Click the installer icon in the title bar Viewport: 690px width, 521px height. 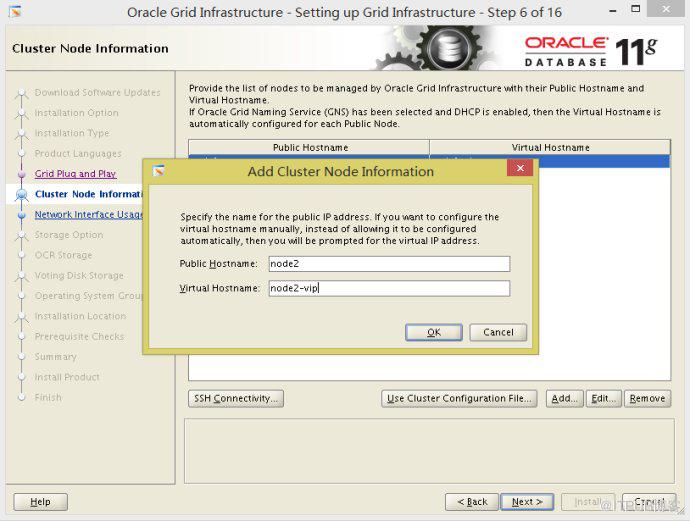[x=15, y=11]
